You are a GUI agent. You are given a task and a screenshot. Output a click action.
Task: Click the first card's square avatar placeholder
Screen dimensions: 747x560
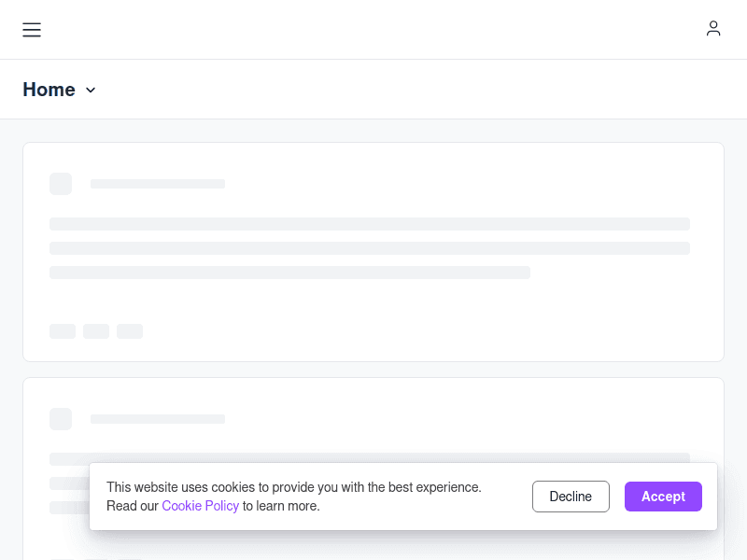click(x=61, y=184)
